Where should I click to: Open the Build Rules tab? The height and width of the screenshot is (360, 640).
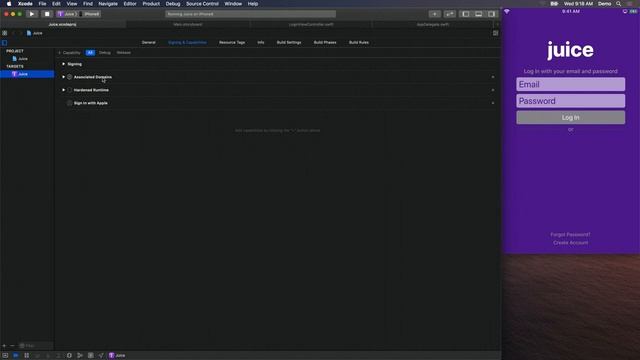pos(359,42)
